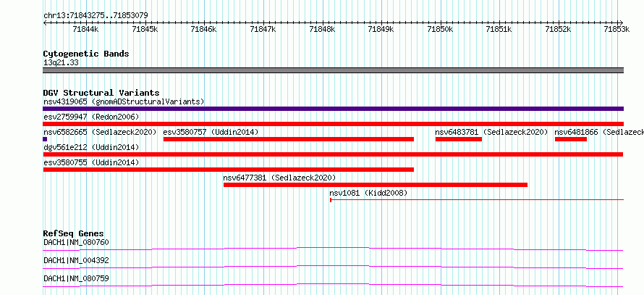
Task: Select the esv2759947 Redon2006 variant bar
Action: tap(333, 124)
